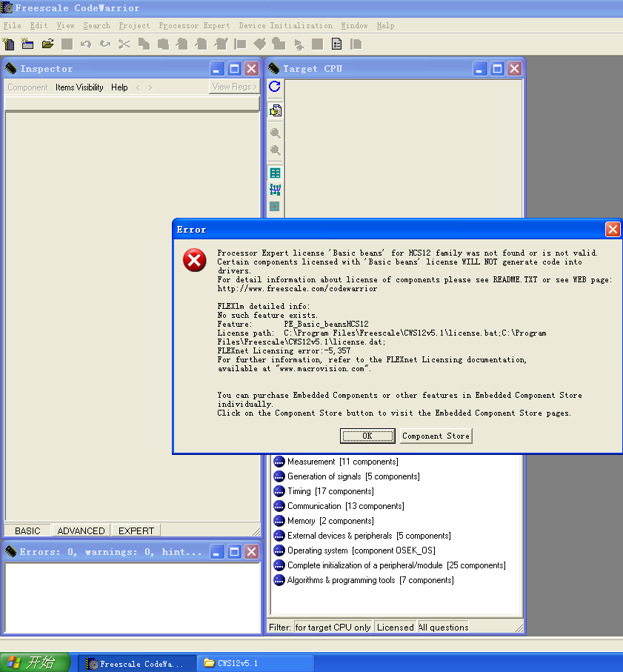The width and height of the screenshot is (623, 672).
Task: Click the Copy toolbar icon
Action: (x=144, y=44)
